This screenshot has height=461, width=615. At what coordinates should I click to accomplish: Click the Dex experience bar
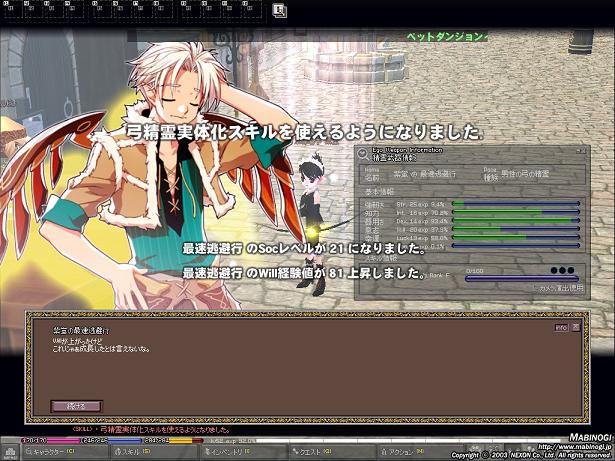(x=516, y=220)
